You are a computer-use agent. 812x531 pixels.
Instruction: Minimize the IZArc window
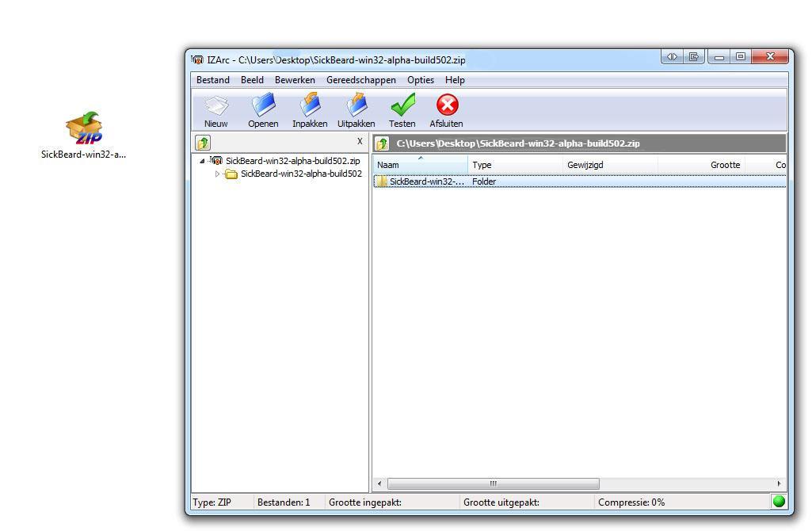click(719, 56)
